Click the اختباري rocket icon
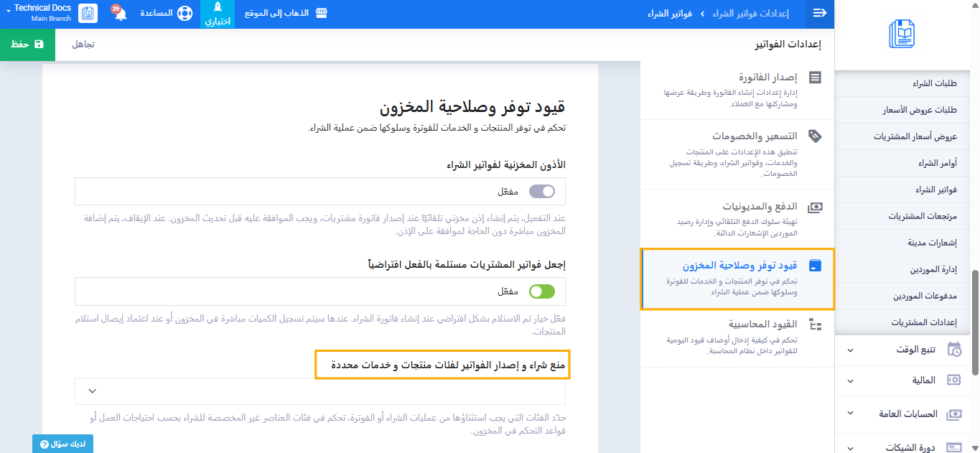The height and width of the screenshot is (453, 980). pyautogui.click(x=218, y=8)
